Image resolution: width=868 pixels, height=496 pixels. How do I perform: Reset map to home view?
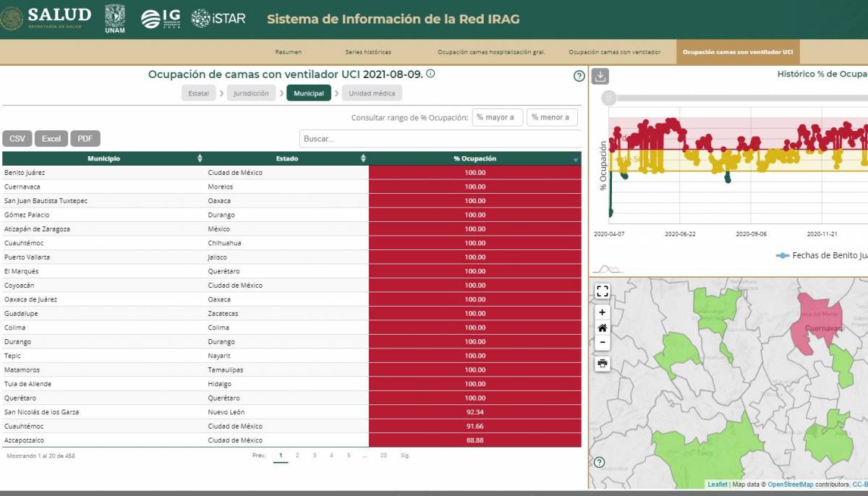pos(602,328)
